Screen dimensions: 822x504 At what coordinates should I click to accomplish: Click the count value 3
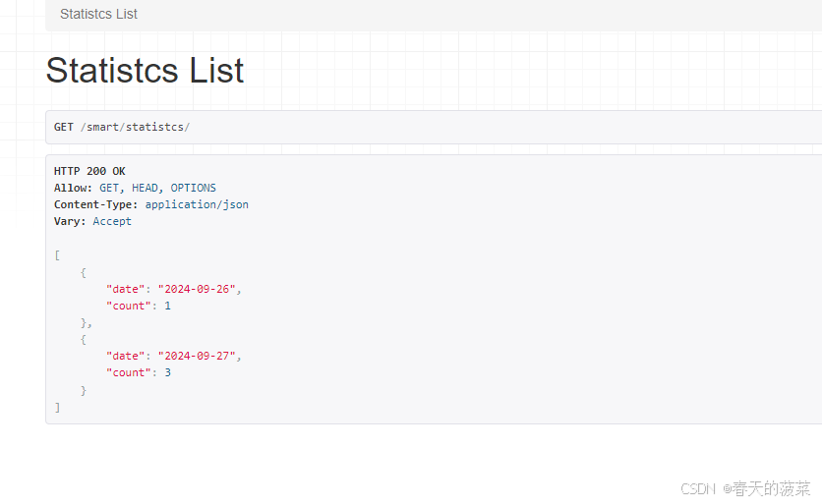pyautogui.click(x=168, y=373)
